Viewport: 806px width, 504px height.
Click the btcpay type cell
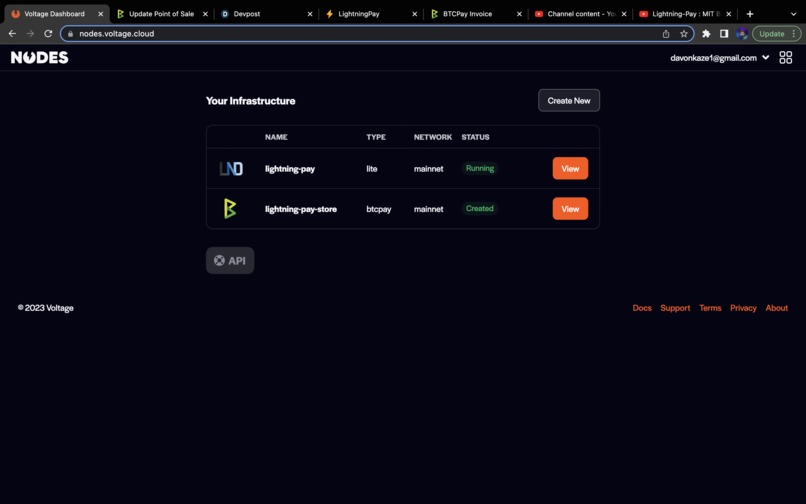(x=379, y=209)
